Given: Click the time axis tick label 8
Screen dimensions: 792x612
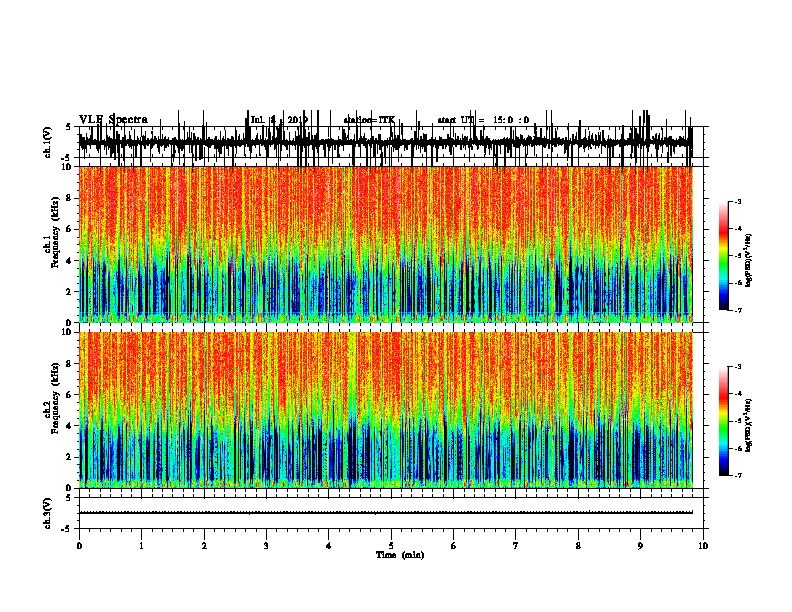Looking at the screenshot, I should point(578,546).
